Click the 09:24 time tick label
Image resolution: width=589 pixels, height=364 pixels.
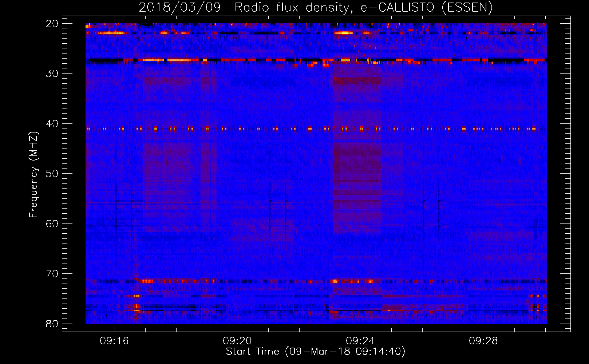(x=360, y=341)
